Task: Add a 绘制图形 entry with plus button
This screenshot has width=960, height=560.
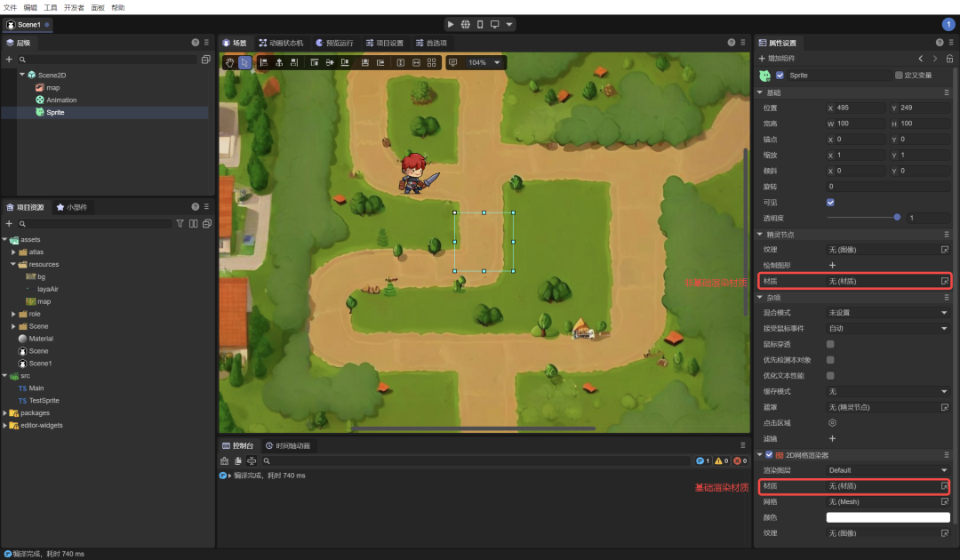Action: click(x=832, y=266)
